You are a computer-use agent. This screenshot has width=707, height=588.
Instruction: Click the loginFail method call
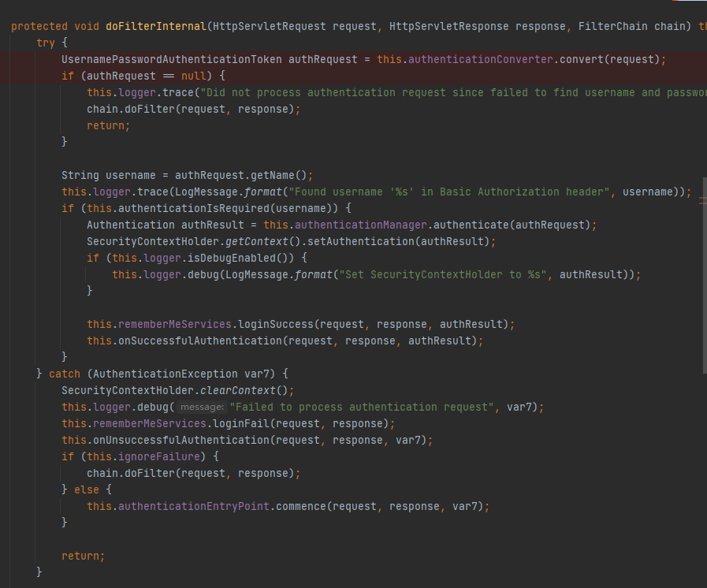(x=240, y=424)
